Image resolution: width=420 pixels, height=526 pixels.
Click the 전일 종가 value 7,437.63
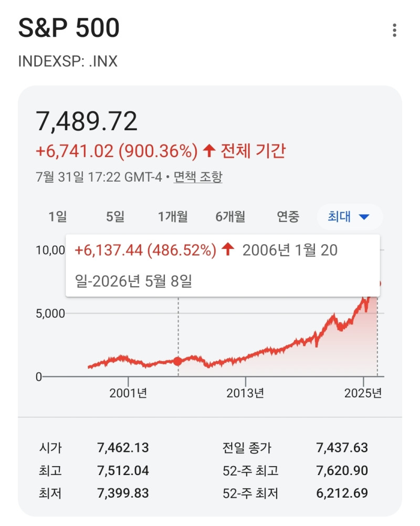coord(342,448)
